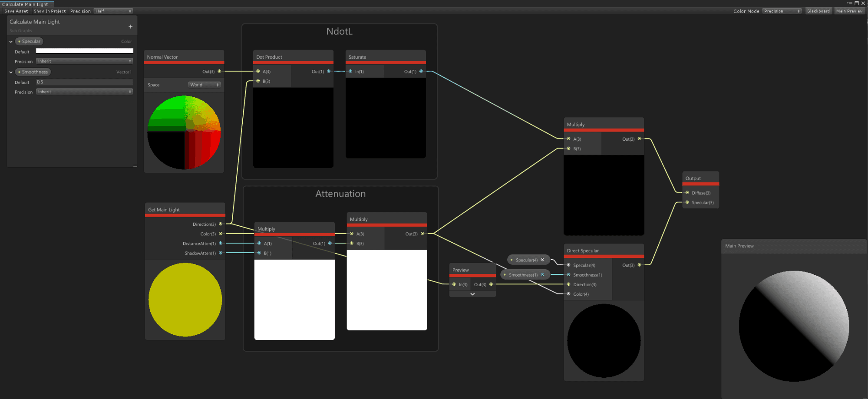Click ShadowAtten(1) output port on Get Main Light
Viewport: 868px width, 399px height.
(x=221, y=253)
